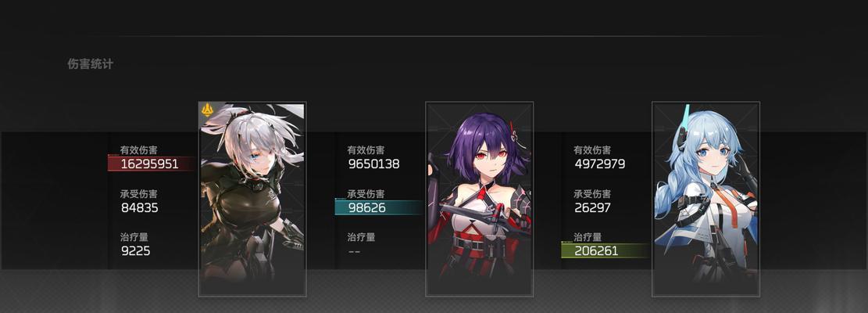Click the middle character's 承受伤害 label
Viewport: 868px width, 313px height.
click(366, 194)
